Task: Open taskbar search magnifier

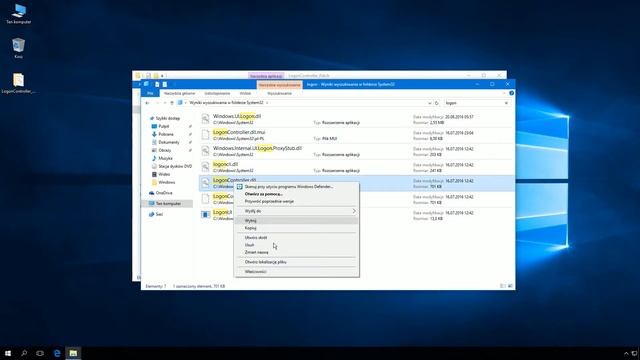Action: 24,353
